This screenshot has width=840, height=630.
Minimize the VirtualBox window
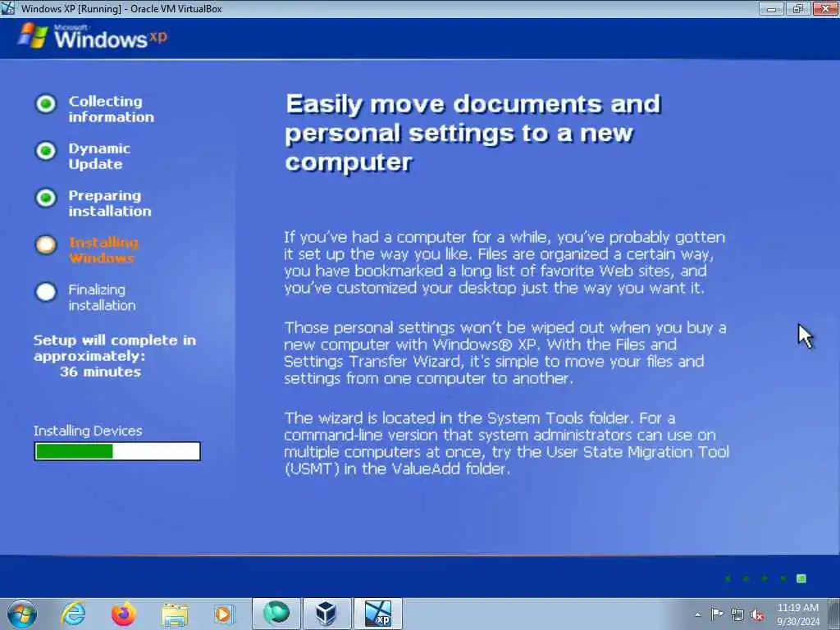click(x=772, y=8)
